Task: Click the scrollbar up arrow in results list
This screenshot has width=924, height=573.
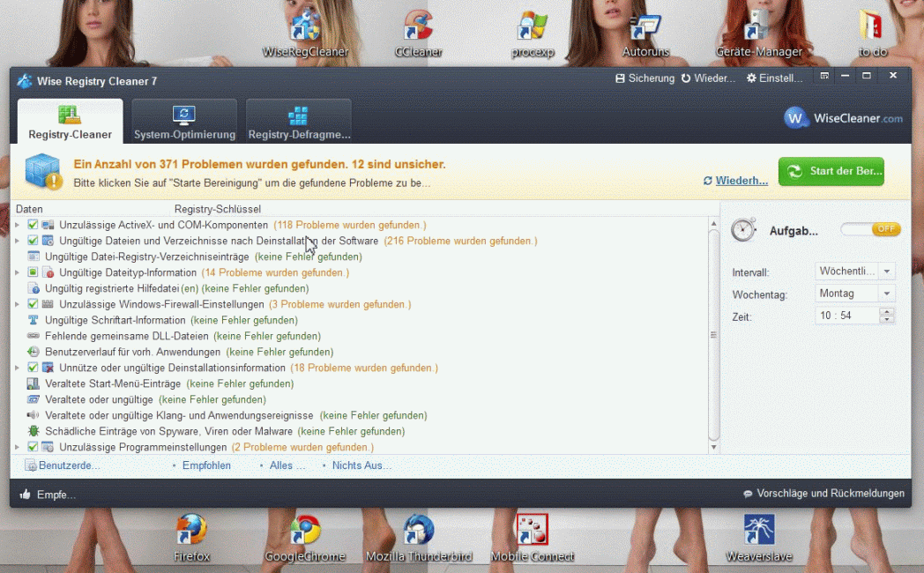Action: point(713,224)
